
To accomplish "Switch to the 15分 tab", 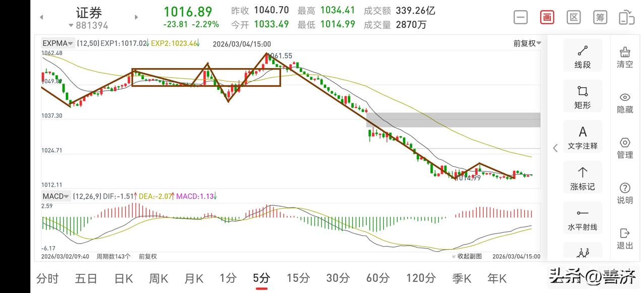I will click(298, 278).
